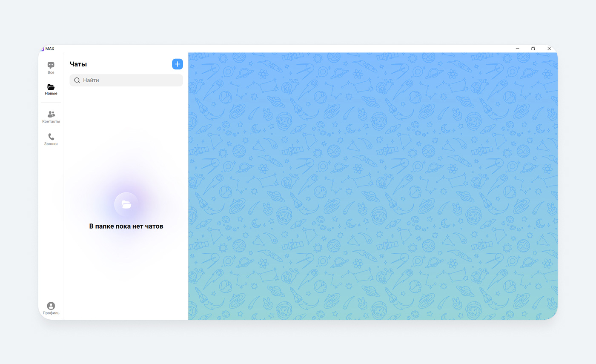Open the Профиль avatar icon
The width and height of the screenshot is (596, 364).
51,306
